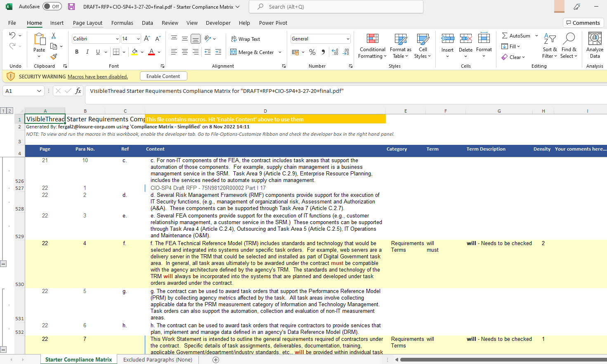The image size is (607, 364).
Task: Open the File menu
Action: (12, 23)
